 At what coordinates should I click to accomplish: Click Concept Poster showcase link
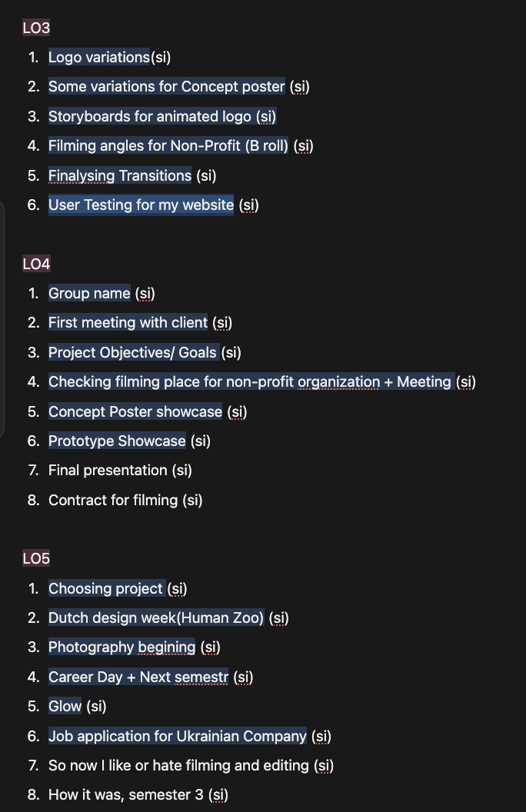[135, 412]
